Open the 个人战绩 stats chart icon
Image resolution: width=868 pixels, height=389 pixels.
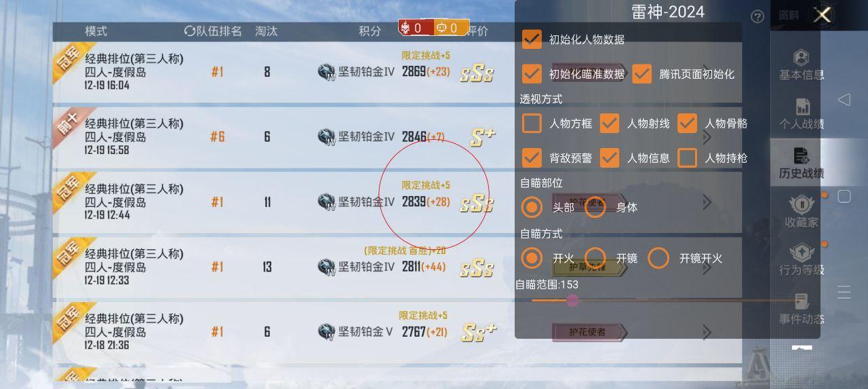tap(802, 107)
